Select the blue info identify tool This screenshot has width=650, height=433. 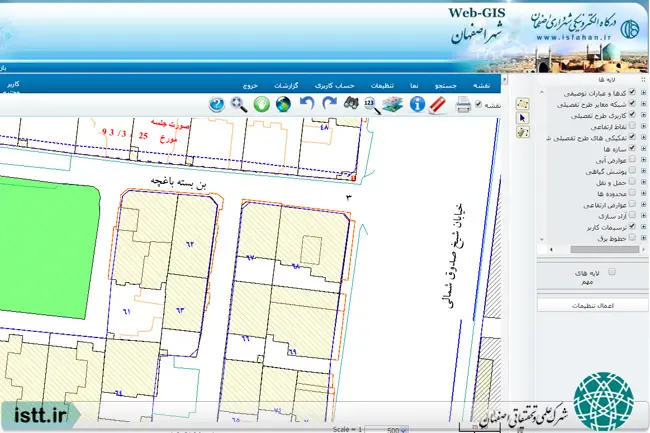[x=417, y=104]
